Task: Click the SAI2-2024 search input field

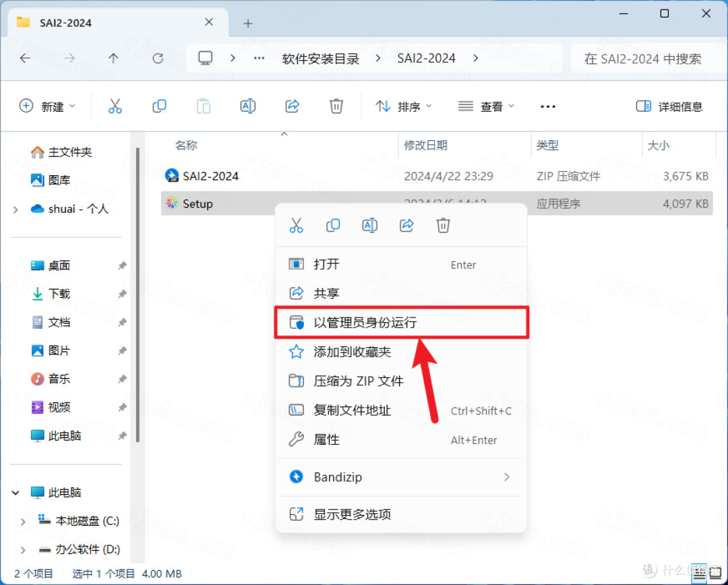Action: coord(648,59)
